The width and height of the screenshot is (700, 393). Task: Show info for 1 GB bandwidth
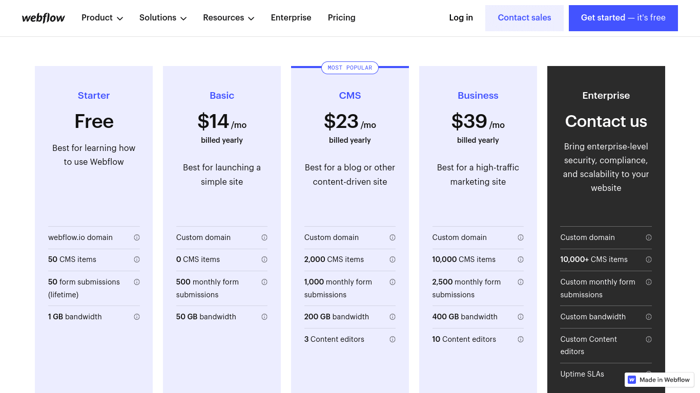(x=137, y=317)
